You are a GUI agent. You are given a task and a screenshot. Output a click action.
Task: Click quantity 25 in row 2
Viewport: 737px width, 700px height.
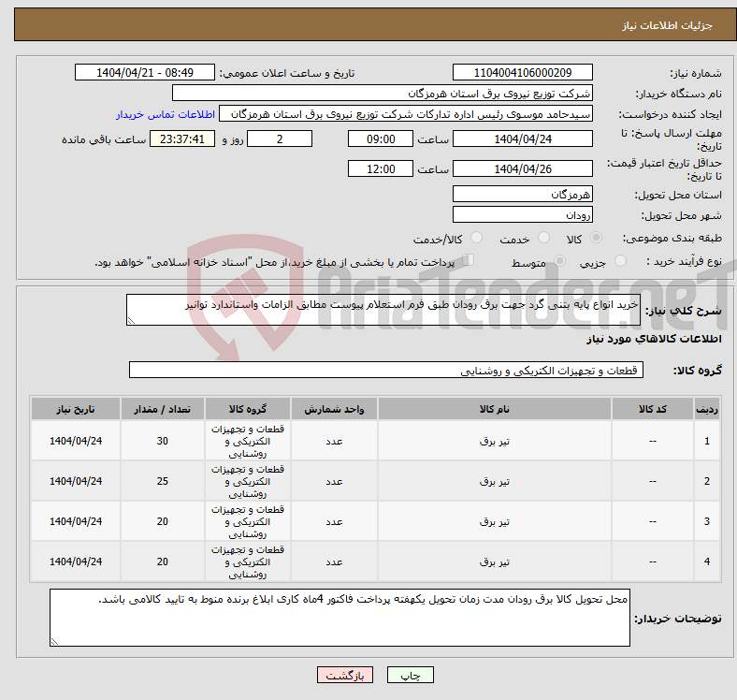point(162,481)
